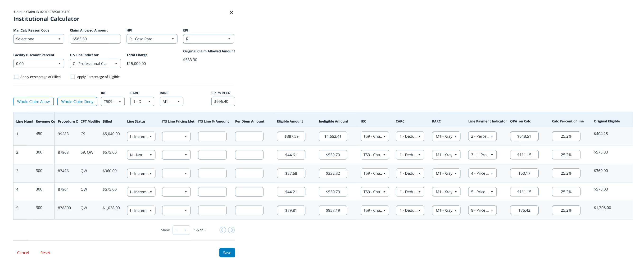Image resolution: width=644 pixels, height=265 pixels.
Task: Click Unique Claim ID text
Action: coord(42,12)
